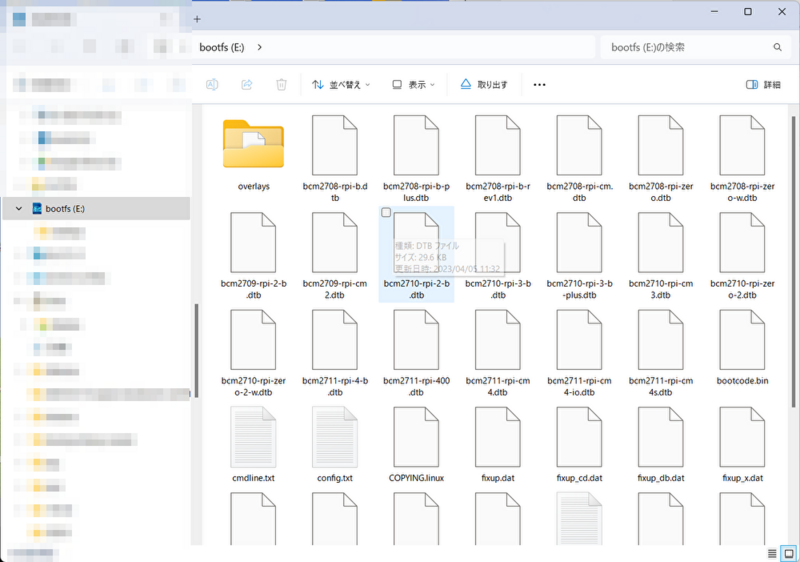This screenshot has height=562, width=800.
Task: Click the rename toolbar icon
Action: 212,85
